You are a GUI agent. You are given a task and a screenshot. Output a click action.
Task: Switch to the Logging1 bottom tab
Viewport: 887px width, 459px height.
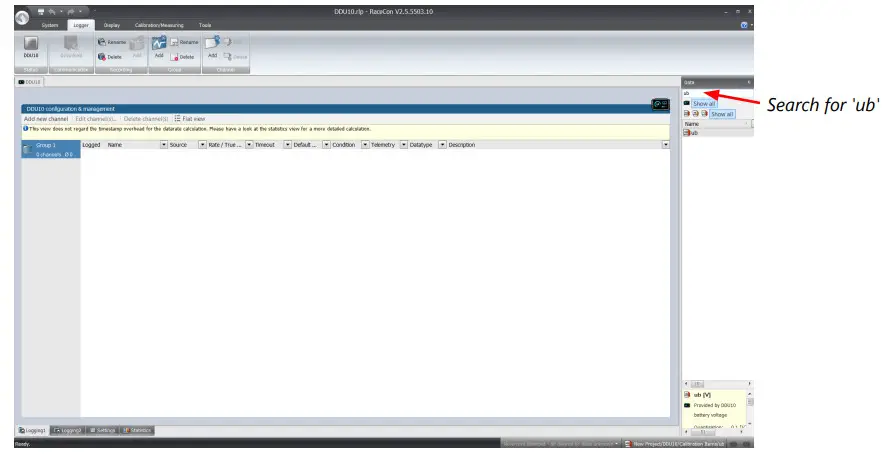tap(33, 431)
